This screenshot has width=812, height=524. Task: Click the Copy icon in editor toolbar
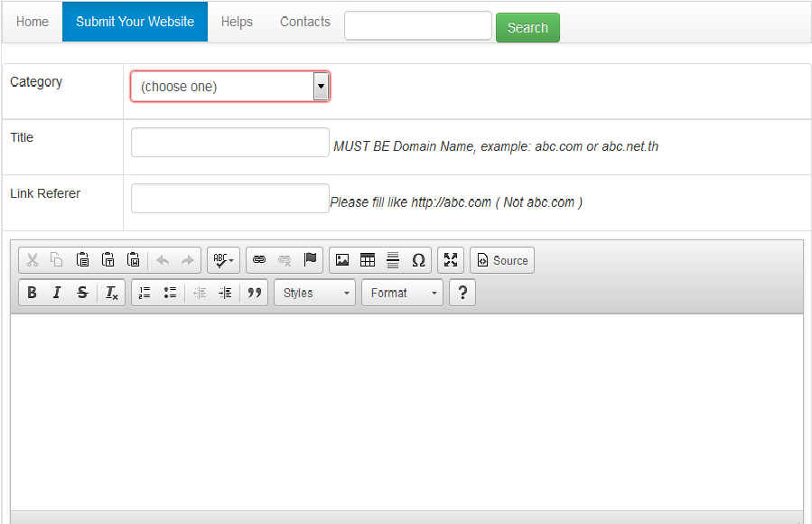(57, 260)
